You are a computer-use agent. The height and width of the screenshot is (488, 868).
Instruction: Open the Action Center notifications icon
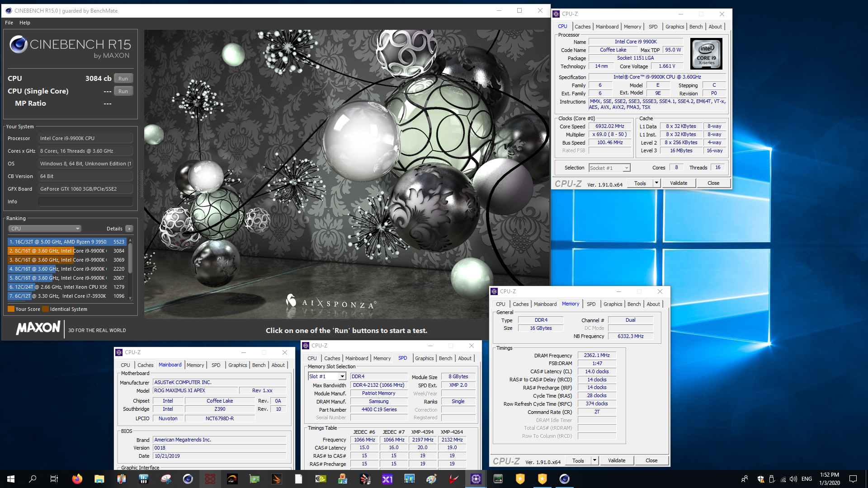pos(853,479)
